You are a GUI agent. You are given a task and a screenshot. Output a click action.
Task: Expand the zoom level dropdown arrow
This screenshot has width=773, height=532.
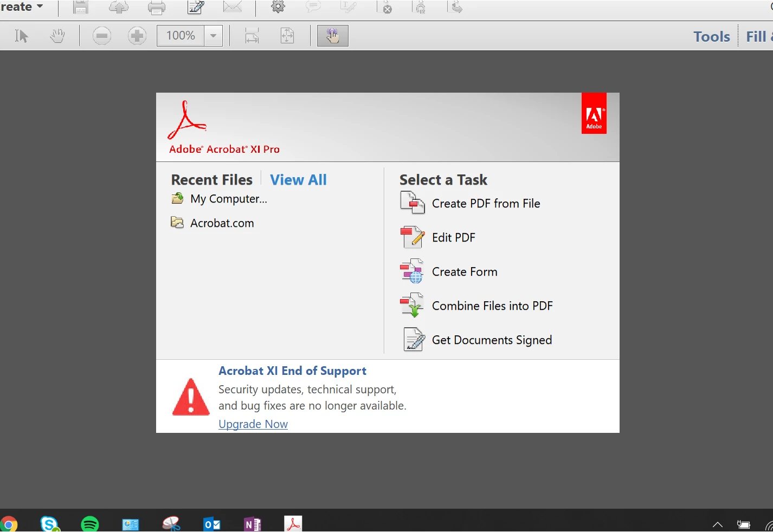pyautogui.click(x=213, y=36)
